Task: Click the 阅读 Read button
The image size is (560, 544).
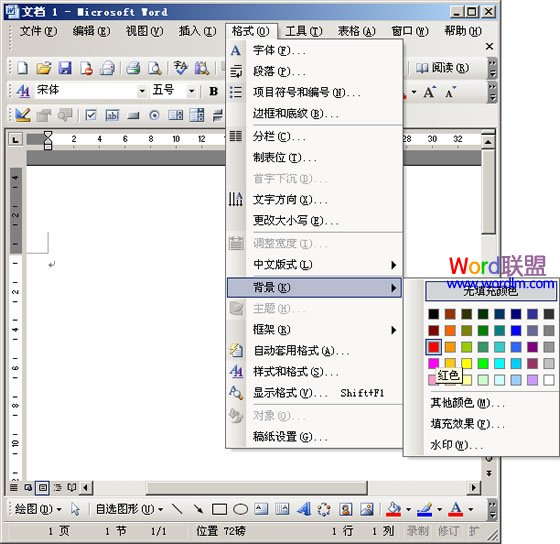Action: [443, 68]
